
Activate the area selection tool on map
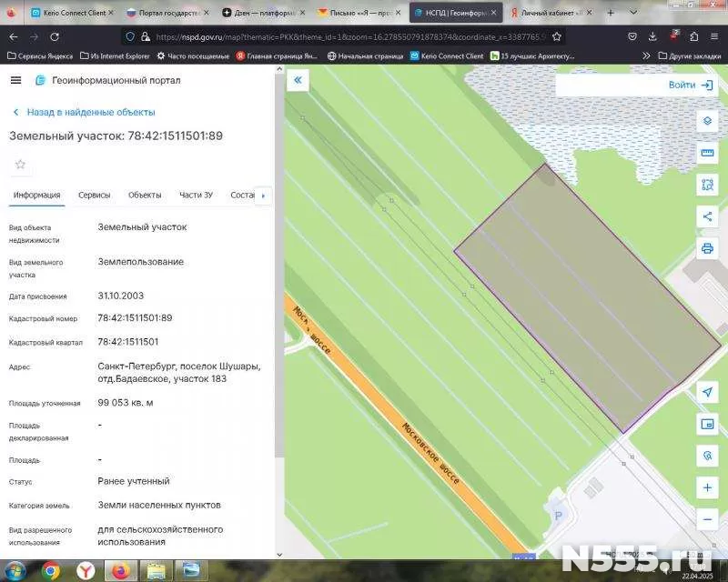(707, 185)
